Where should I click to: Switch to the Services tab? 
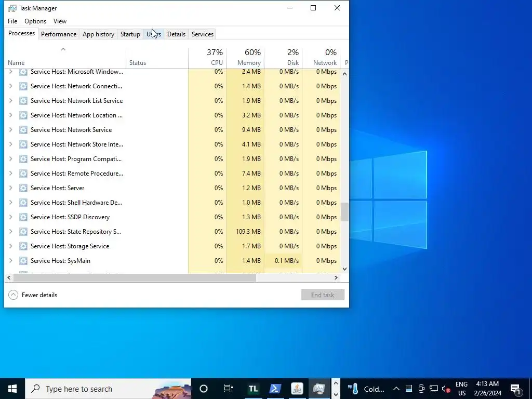203,34
